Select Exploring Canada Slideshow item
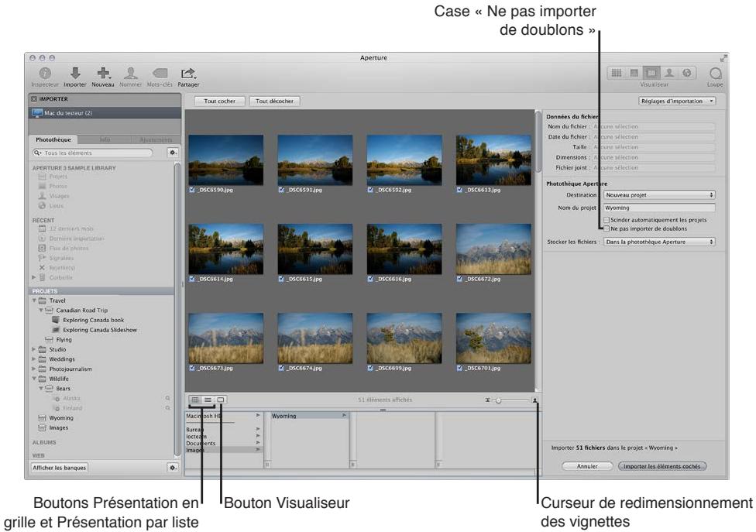 100,330
